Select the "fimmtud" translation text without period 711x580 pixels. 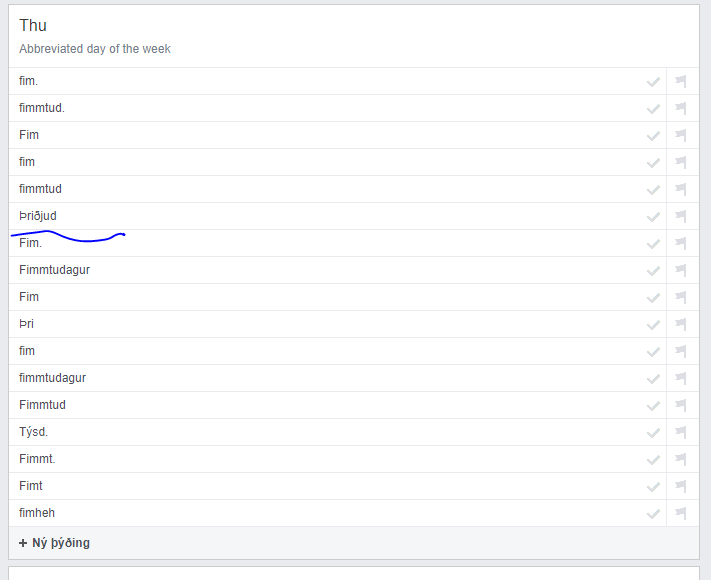tap(40, 189)
